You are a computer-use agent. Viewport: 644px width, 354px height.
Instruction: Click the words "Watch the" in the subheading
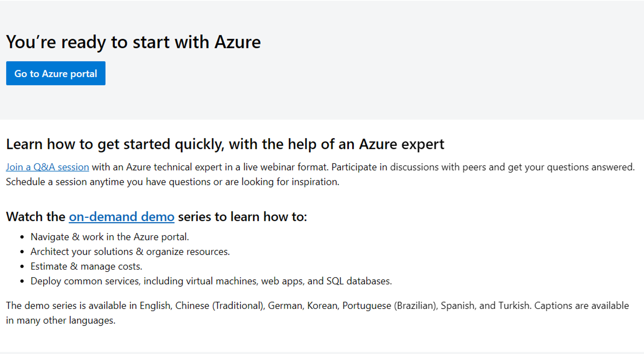[x=36, y=217]
